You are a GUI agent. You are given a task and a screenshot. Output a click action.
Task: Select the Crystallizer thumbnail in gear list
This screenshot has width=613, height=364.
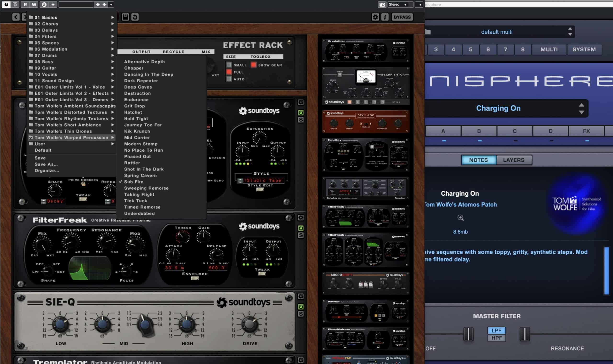click(x=366, y=50)
